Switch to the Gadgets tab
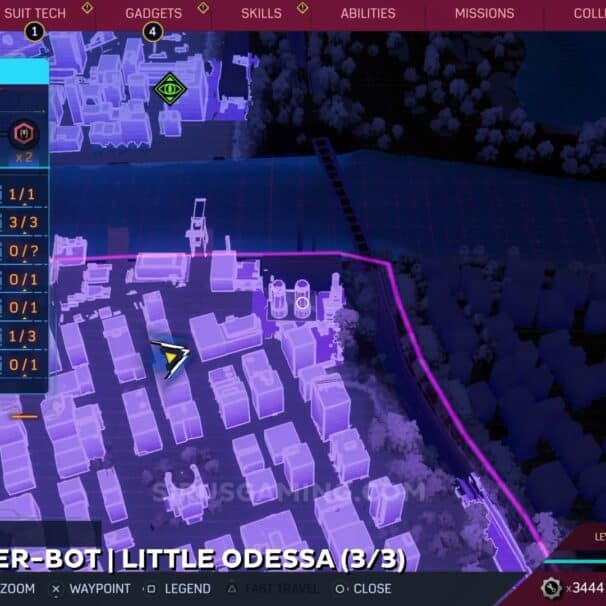The height and width of the screenshot is (606, 606). coord(153,13)
